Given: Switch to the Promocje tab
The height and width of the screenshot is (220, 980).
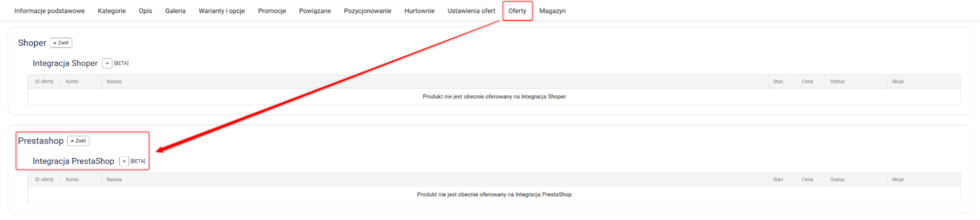Looking at the screenshot, I should point(272,11).
